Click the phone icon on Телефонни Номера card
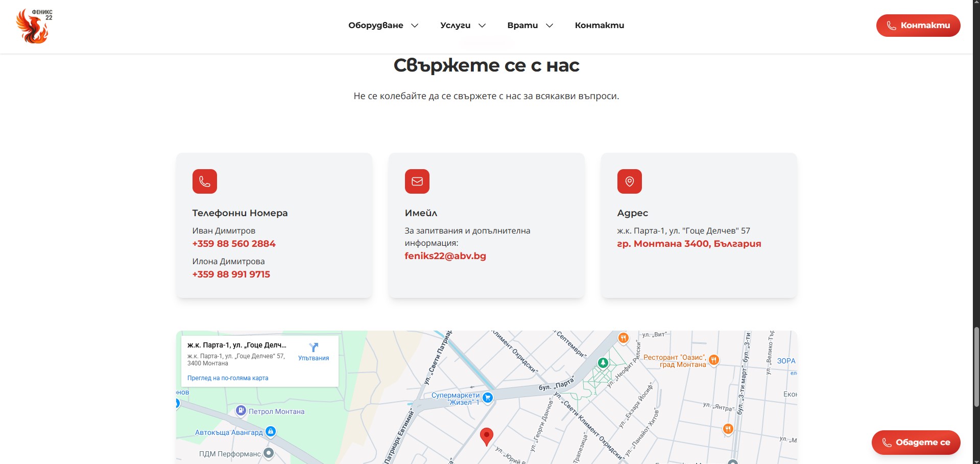The image size is (980, 464). coord(204,181)
